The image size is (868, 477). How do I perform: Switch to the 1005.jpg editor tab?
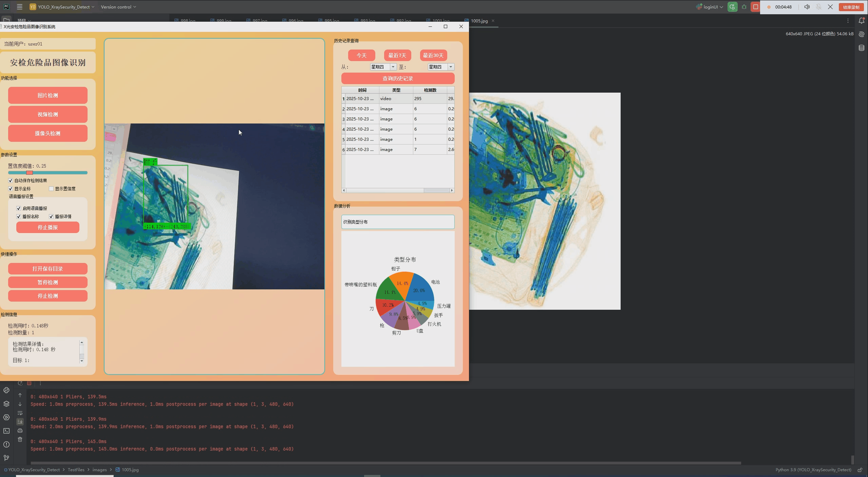479,21
